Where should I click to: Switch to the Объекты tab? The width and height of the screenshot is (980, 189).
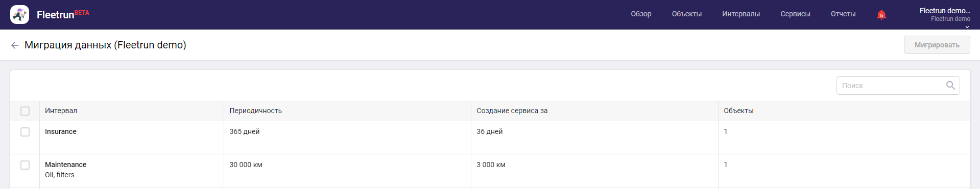687,14
